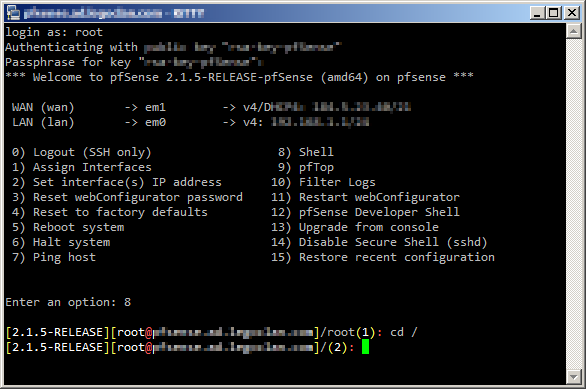This screenshot has height=389, width=586.
Task: Click the scrollbar down arrow
Action: coord(574,377)
